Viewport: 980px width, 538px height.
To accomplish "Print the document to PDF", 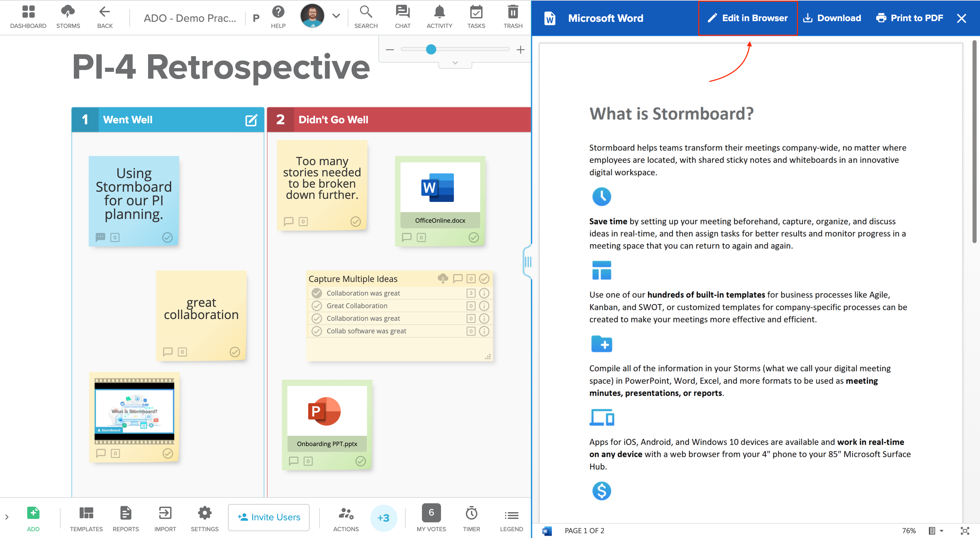I will 909,18.
